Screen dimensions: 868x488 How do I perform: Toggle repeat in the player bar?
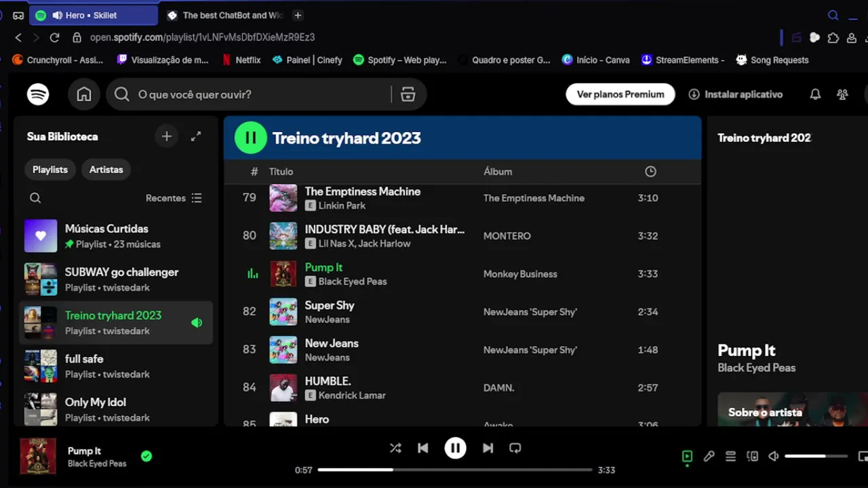[515, 448]
